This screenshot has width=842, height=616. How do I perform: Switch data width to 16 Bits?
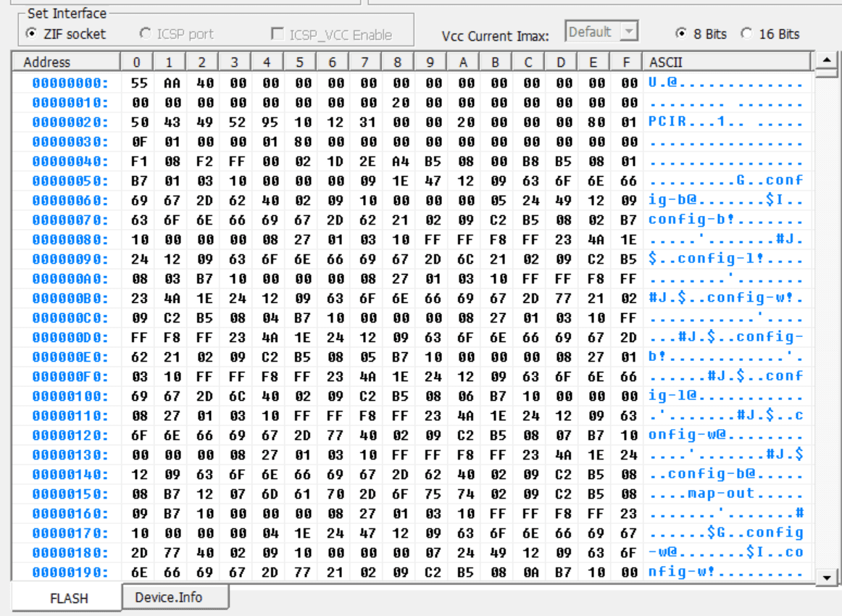pyautogui.click(x=746, y=34)
